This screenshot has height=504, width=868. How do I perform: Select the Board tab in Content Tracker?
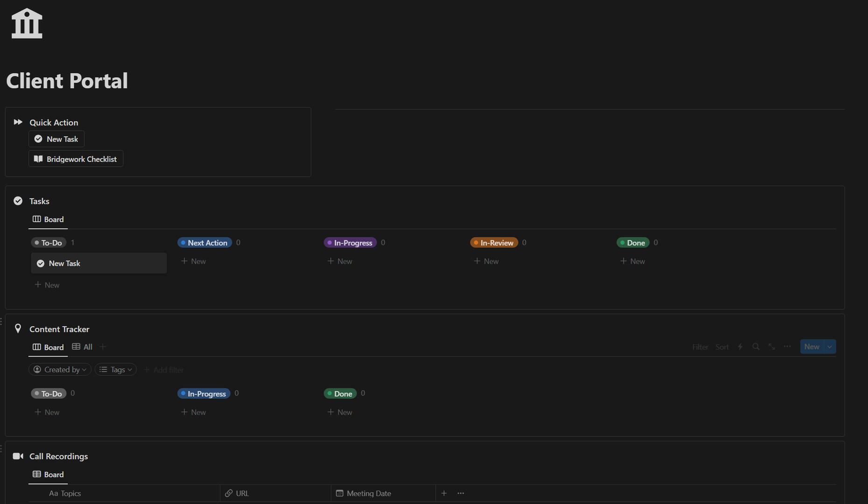pos(48,347)
